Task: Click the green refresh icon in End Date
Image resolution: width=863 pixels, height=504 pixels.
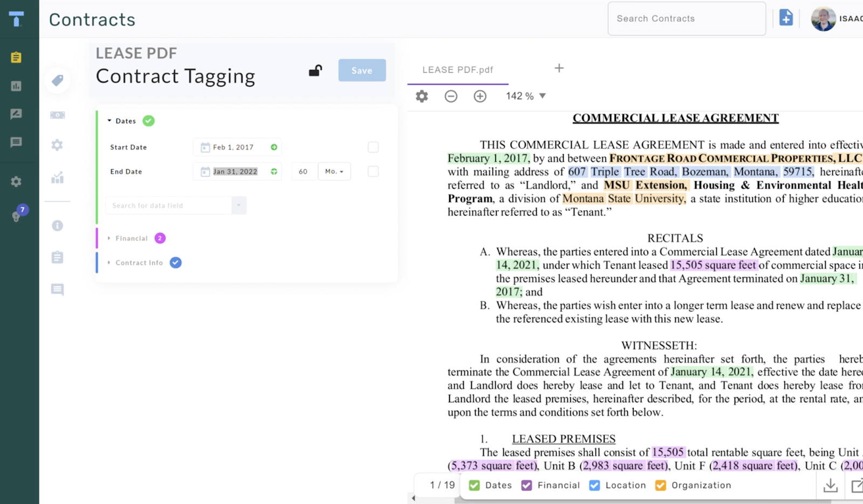Action: coord(274,171)
